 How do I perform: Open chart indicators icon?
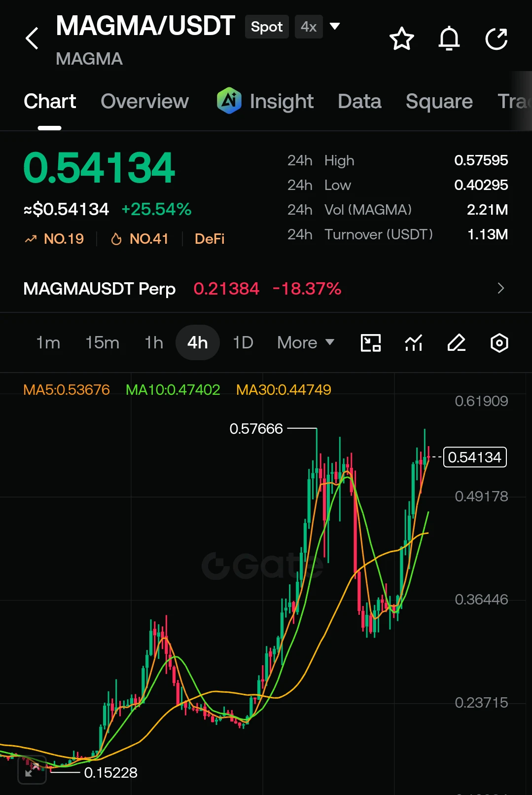point(414,342)
